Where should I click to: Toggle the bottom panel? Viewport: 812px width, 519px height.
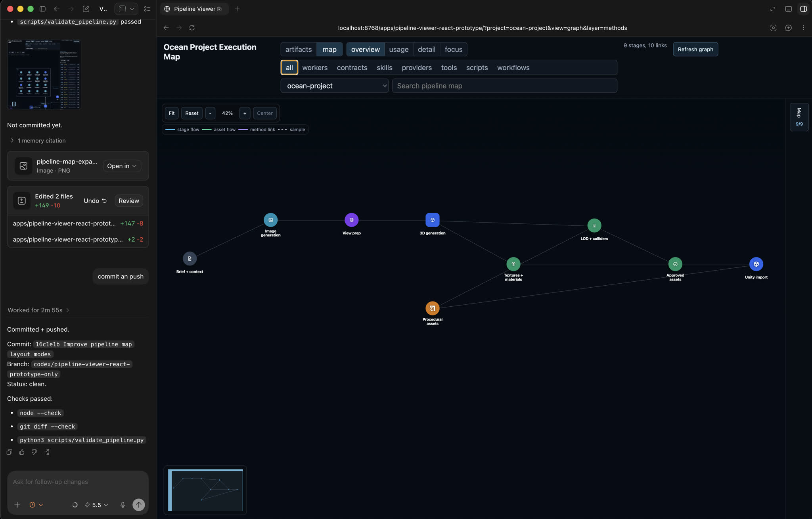click(x=788, y=9)
